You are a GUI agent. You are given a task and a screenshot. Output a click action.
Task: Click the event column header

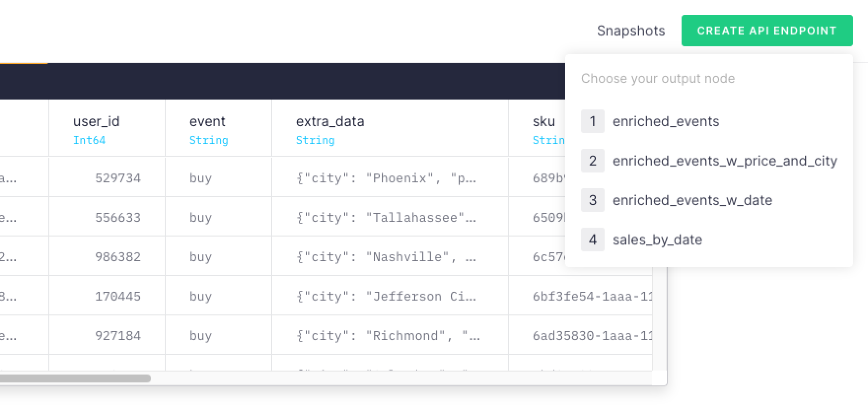tap(218, 128)
